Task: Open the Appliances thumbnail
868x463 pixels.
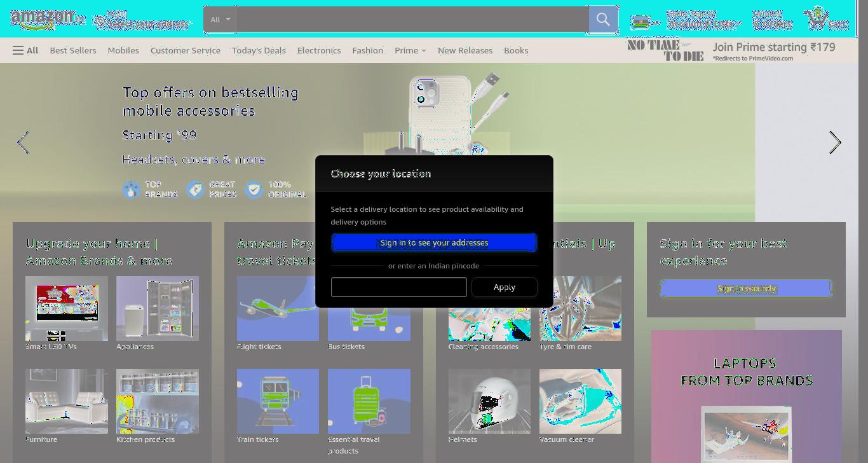Action: click(158, 308)
